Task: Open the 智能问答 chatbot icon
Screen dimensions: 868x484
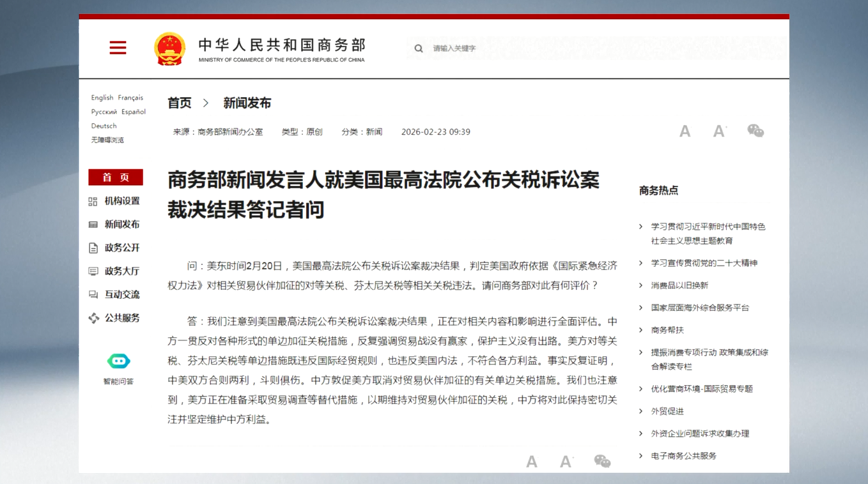Action: (118, 361)
